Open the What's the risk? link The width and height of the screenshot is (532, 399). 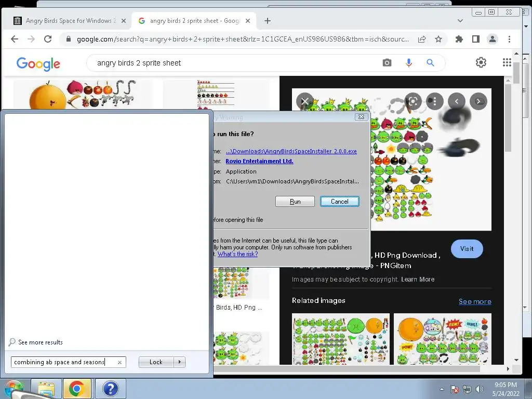[237, 254]
